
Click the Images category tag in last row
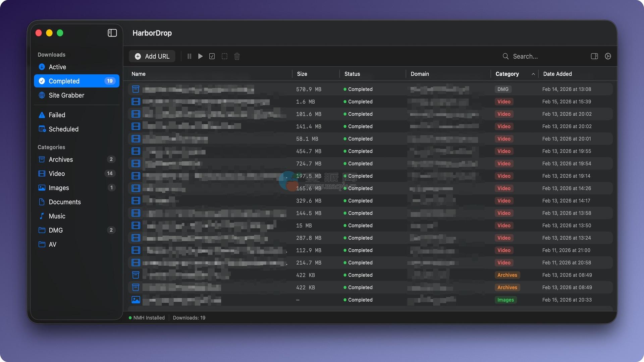[x=505, y=300]
